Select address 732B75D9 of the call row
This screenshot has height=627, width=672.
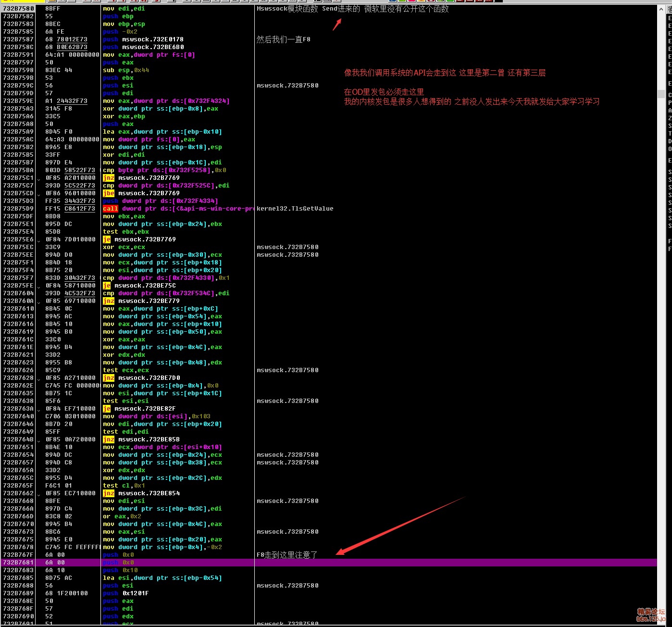coord(18,209)
